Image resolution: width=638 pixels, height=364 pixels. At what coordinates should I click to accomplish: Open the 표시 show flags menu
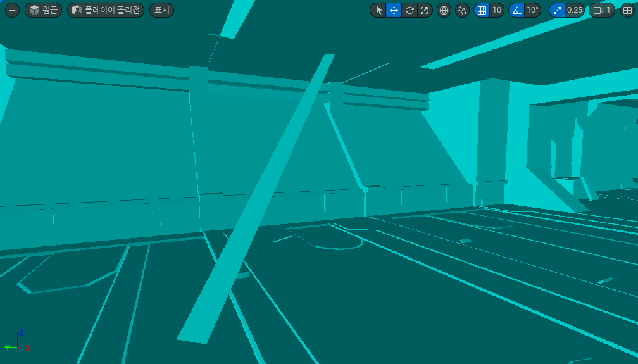click(x=161, y=10)
